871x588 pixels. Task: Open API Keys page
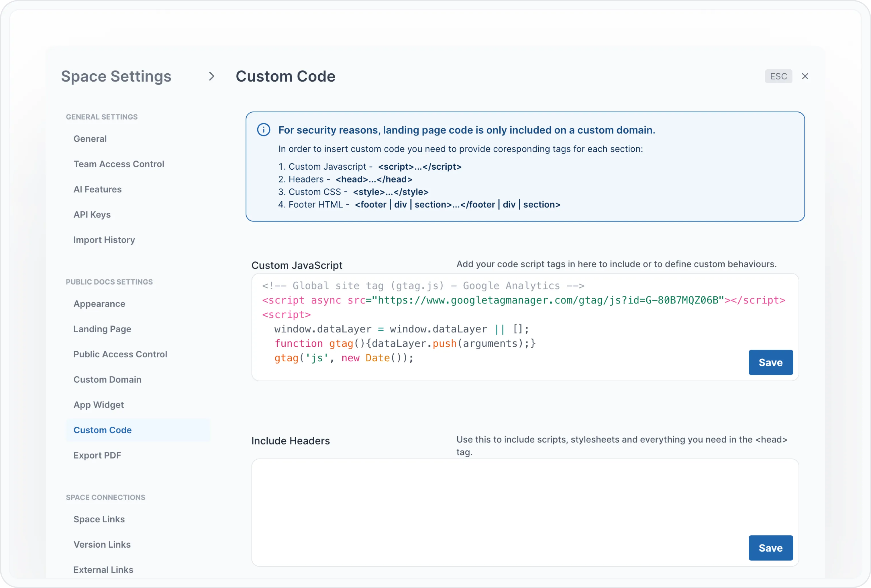[92, 215]
